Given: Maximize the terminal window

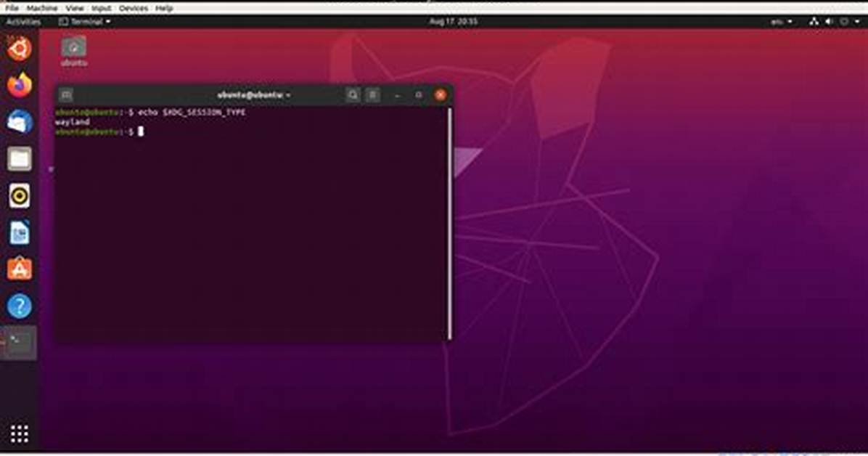Looking at the screenshot, I should click(x=419, y=95).
